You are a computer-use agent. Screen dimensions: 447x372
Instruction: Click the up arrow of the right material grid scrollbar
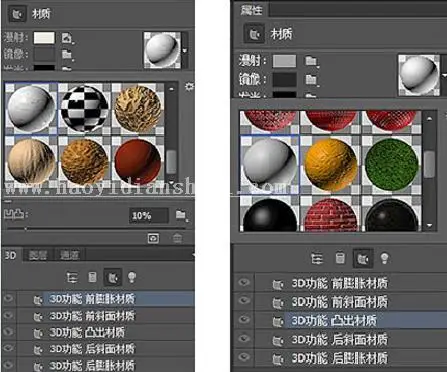pyautogui.click(x=429, y=119)
